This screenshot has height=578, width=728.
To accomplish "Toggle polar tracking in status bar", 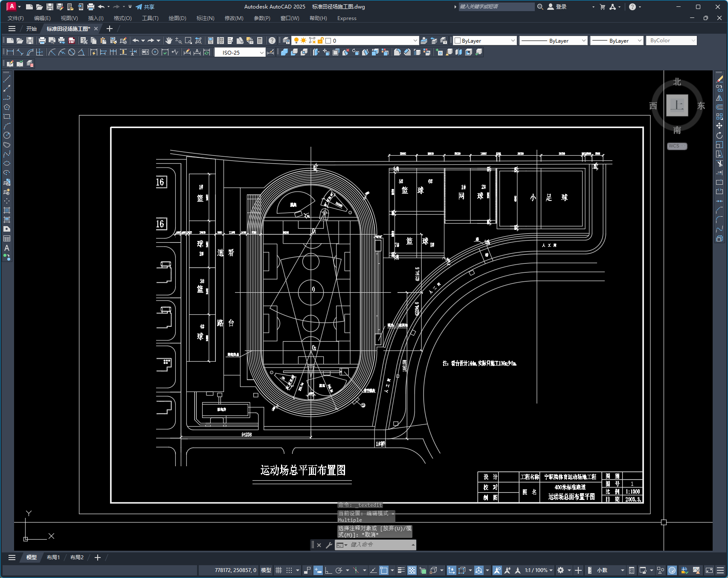I will tap(339, 570).
